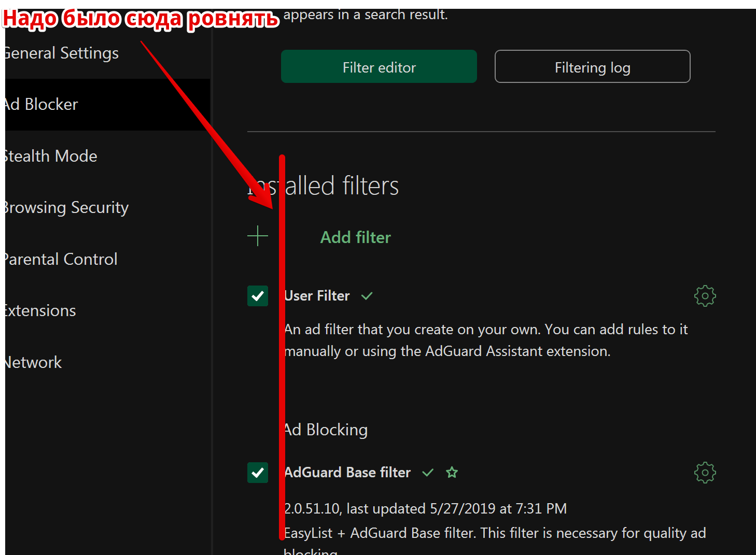Navigate to Parental Control
The height and width of the screenshot is (555, 756).
[x=61, y=259]
